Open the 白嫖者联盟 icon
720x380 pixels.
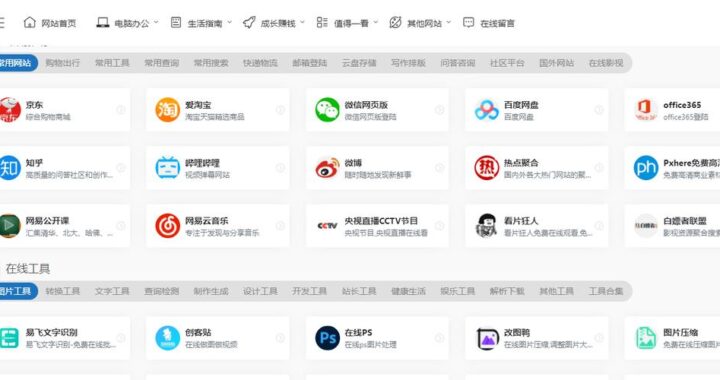coord(646,226)
